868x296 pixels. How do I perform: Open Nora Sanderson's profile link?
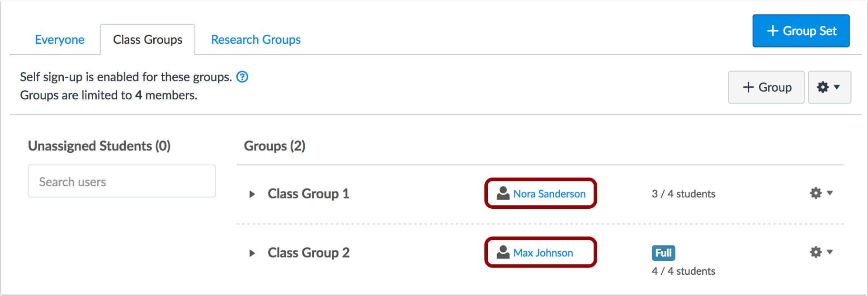(549, 194)
